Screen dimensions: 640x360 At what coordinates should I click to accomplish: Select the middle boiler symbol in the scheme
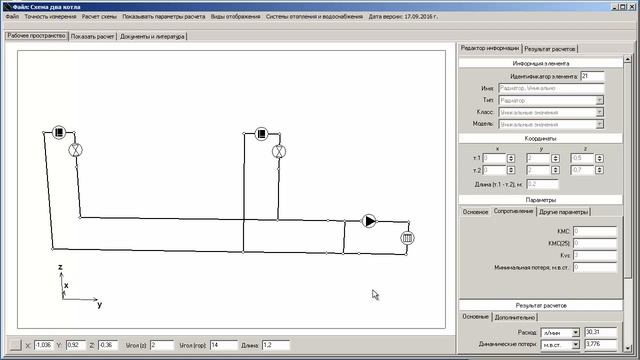pos(261,133)
